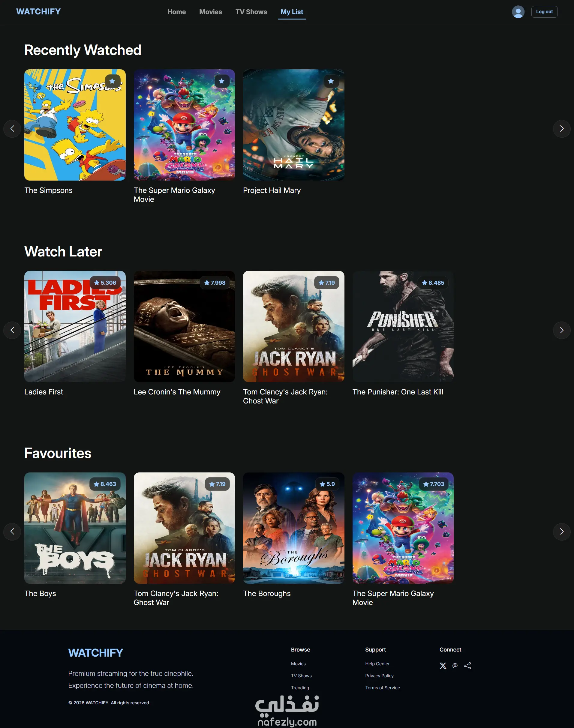Open the Lee Cronin's The Mummy poster
This screenshot has width=574, height=728.
coord(184,327)
